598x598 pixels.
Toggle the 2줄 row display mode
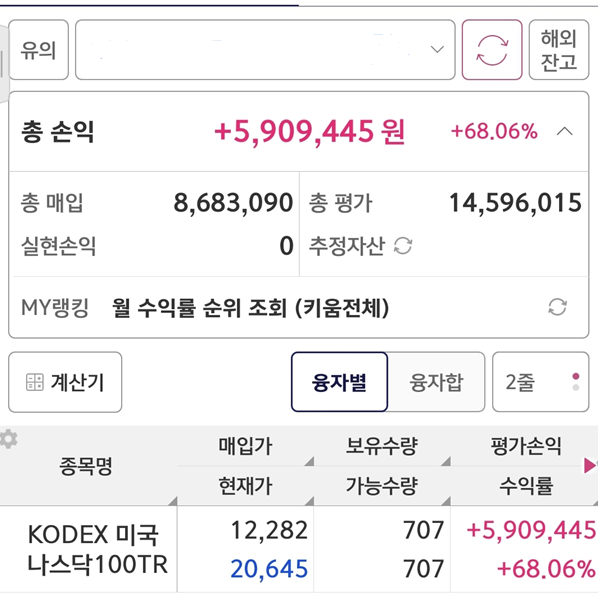540,382
